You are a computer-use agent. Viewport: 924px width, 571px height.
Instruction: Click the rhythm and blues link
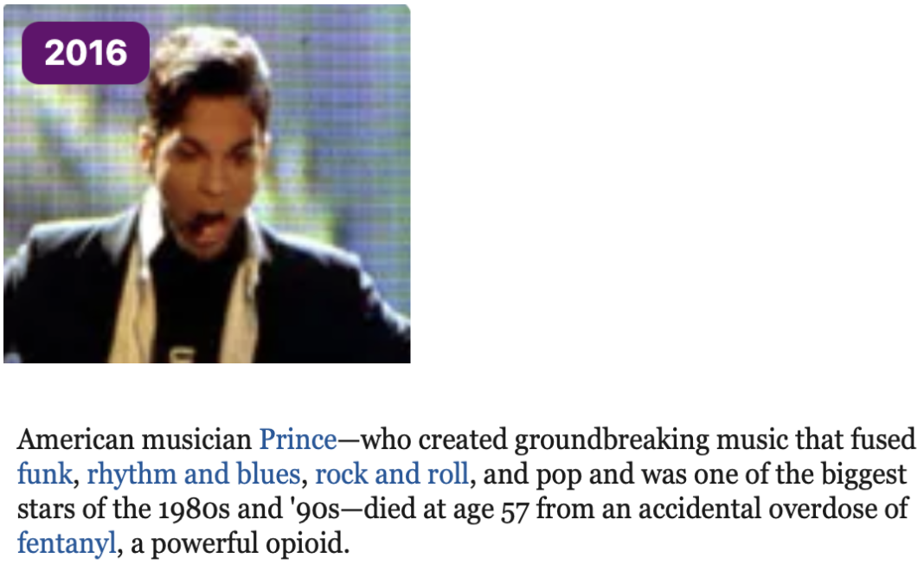(193, 474)
